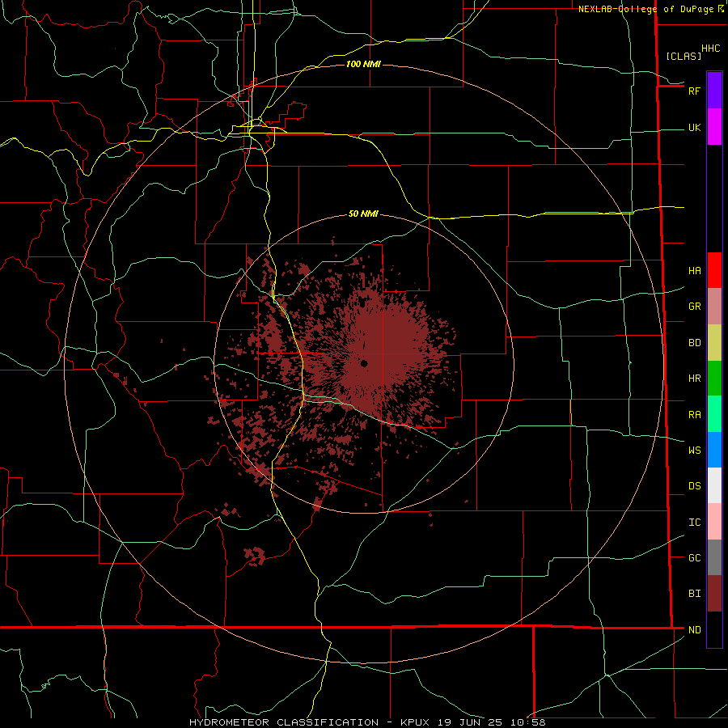Click the WS legend label
This screenshot has width=728, height=728.
(x=694, y=450)
